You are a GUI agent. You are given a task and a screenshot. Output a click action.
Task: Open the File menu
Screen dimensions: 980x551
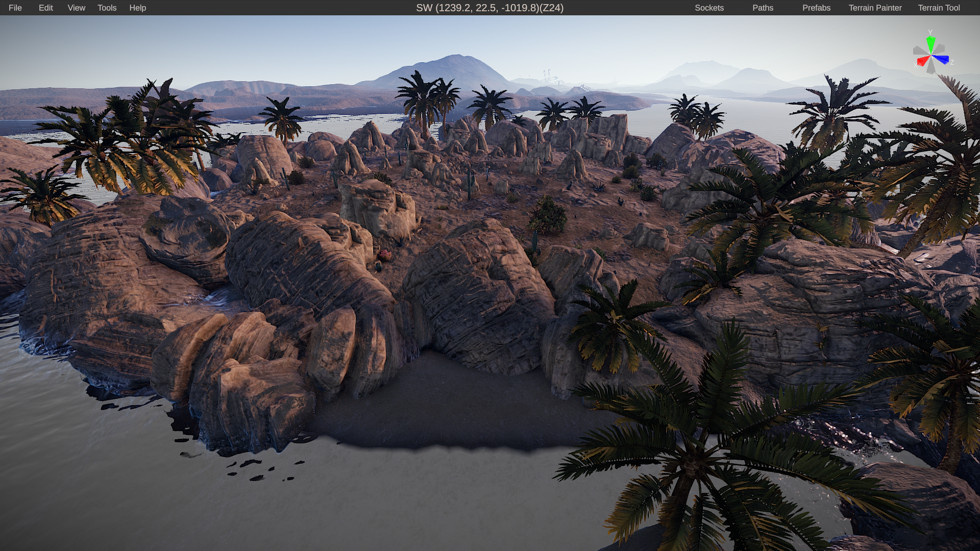(15, 8)
